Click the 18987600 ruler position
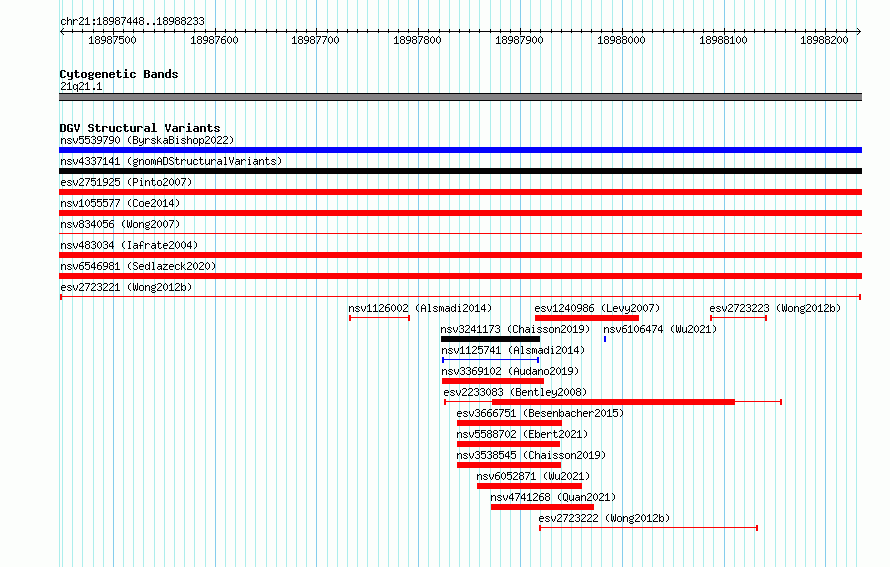The image size is (890, 567). [x=214, y=40]
